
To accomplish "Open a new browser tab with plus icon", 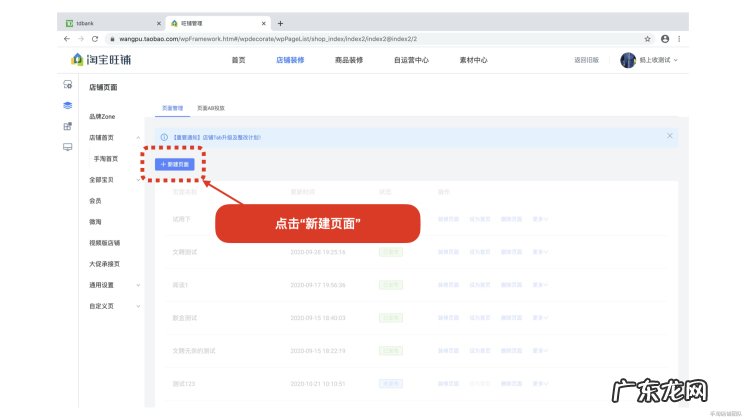I will point(280,23).
